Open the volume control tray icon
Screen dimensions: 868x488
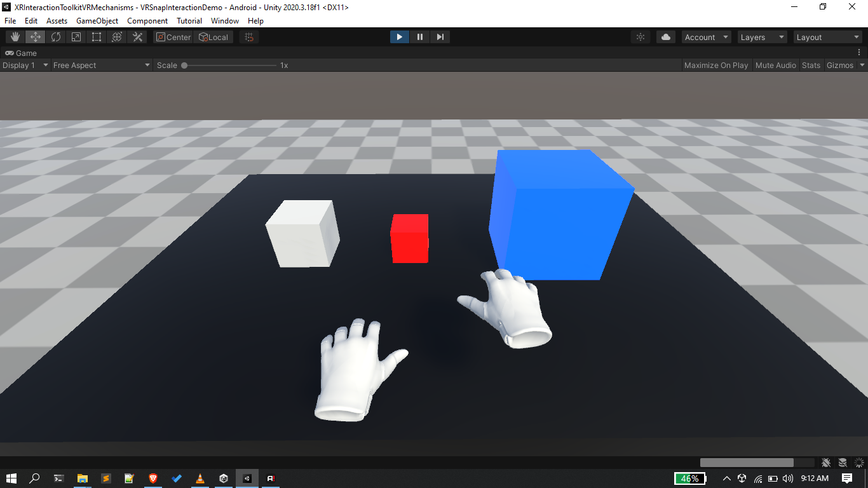pyautogui.click(x=788, y=478)
